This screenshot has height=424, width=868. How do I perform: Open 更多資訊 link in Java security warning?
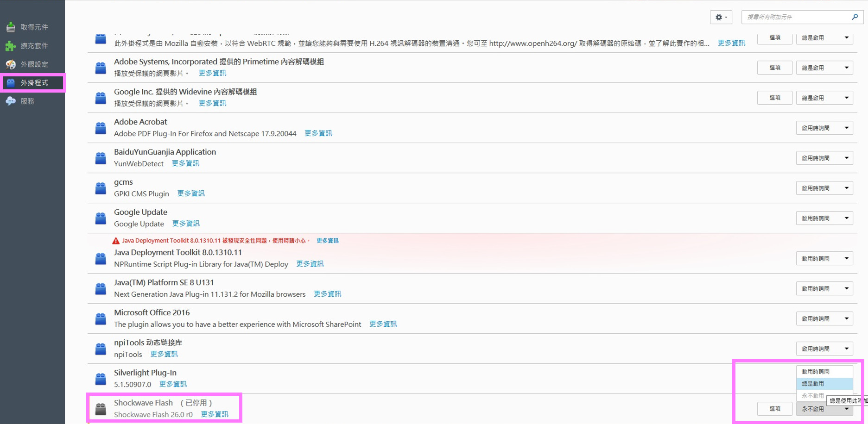coord(328,241)
